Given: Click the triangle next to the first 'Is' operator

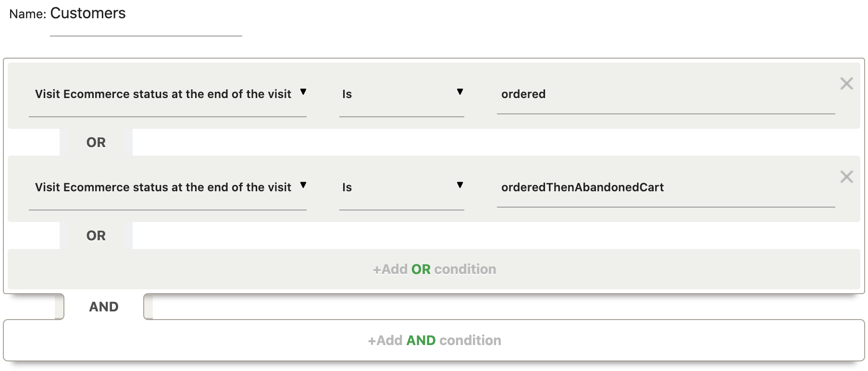Looking at the screenshot, I should pos(461,92).
